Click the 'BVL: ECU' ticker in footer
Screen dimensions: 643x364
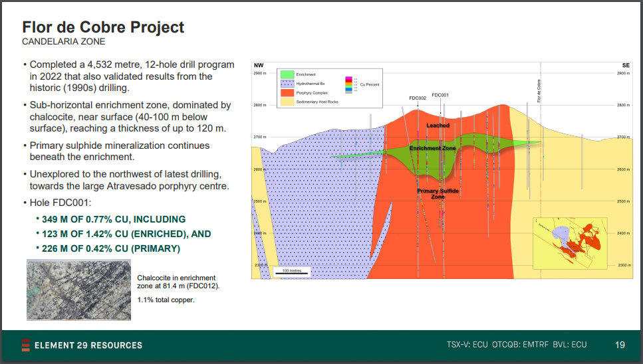(570, 344)
